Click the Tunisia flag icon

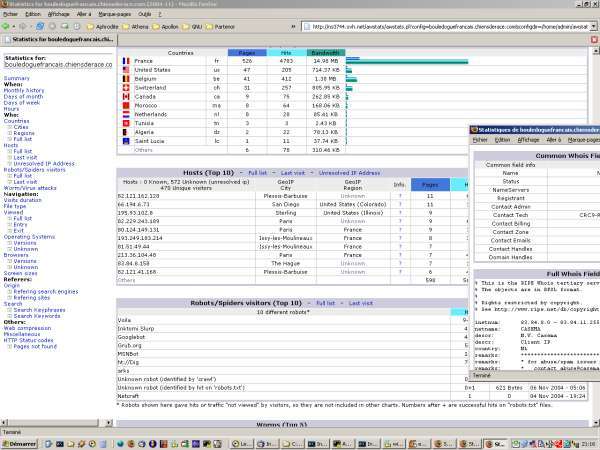pyautogui.click(x=126, y=123)
